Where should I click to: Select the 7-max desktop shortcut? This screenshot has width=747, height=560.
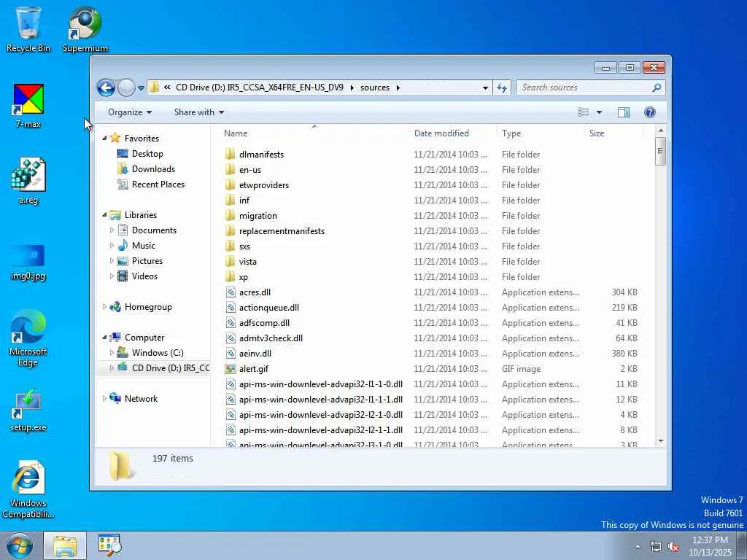[28, 106]
